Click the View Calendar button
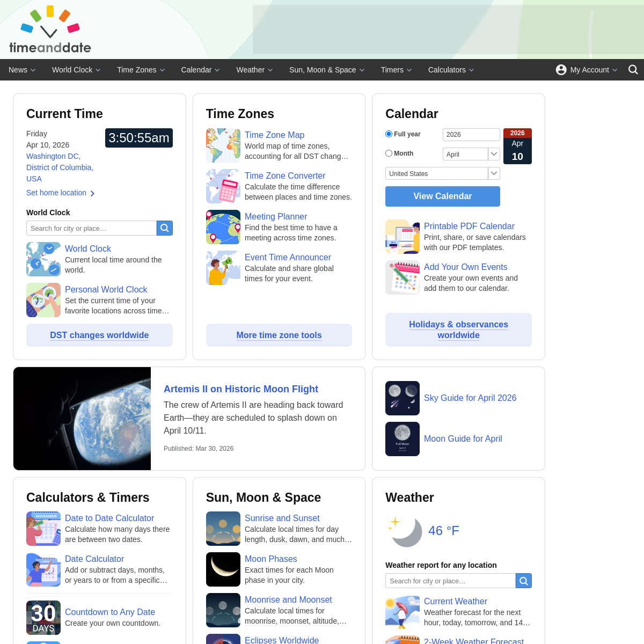This screenshot has height=644, width=644. click(443, 196)
